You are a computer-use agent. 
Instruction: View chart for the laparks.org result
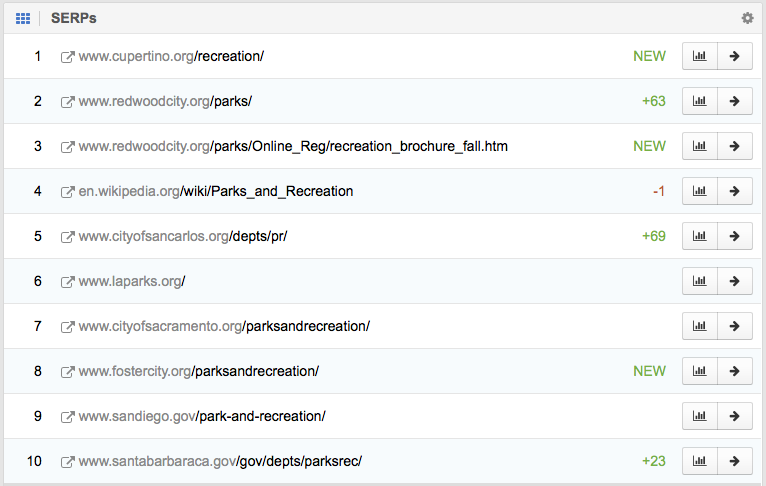pyautogui.click(x=699, y=281)
